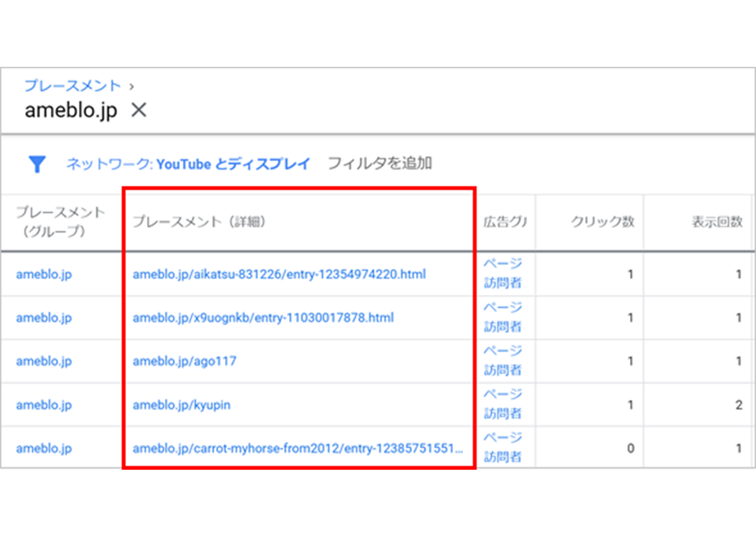Select the click count 0 in carrot-myhorse row
This screenshot has width=756, height=536.
(630, 449)
